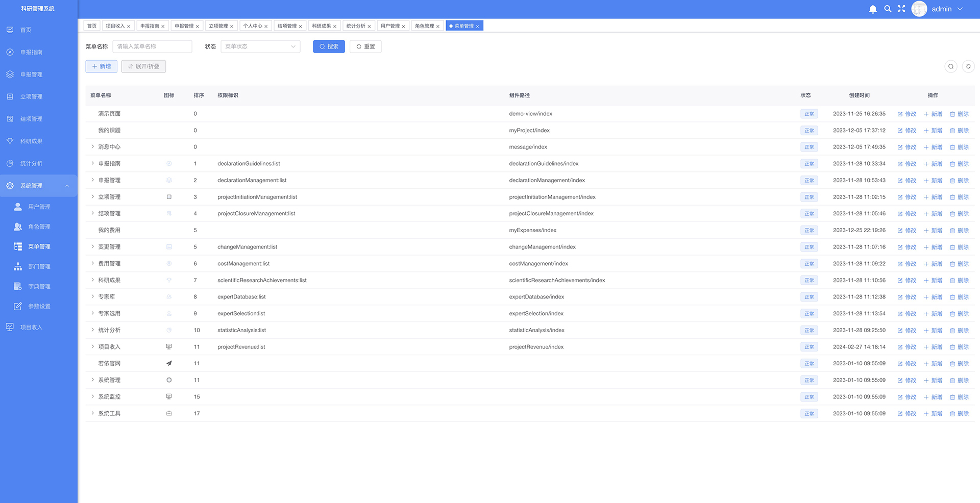Open the header search magnifier icon

tap(888, 9)
